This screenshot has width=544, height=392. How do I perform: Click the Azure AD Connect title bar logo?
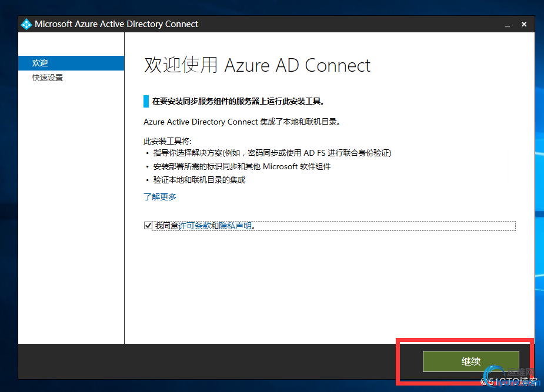[26, 24]
